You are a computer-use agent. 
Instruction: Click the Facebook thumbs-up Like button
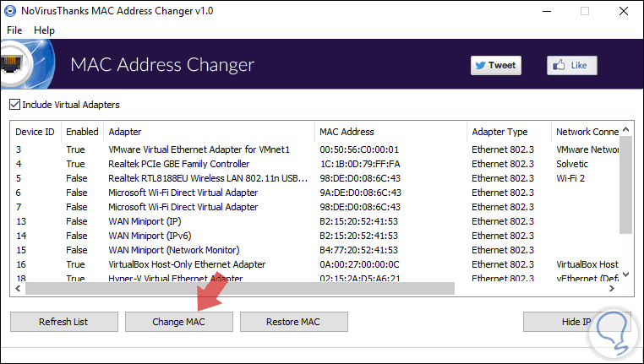click(571, 65)
